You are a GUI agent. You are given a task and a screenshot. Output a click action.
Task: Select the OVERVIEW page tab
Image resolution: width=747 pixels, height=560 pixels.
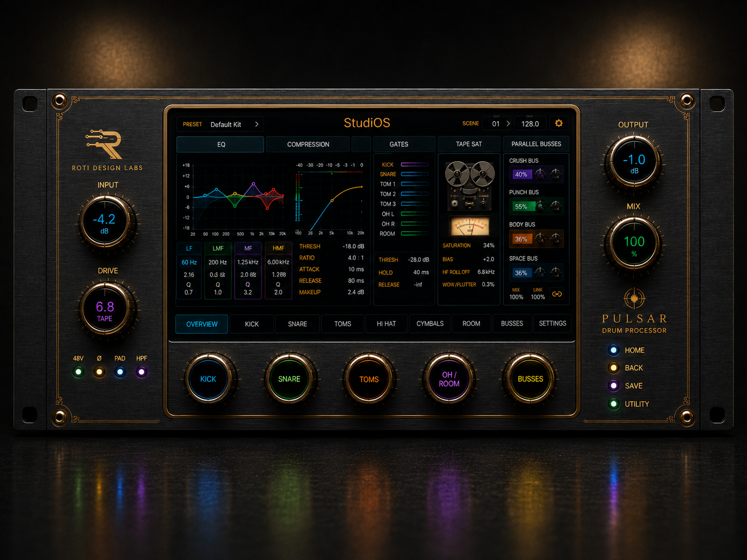point(202,324)
